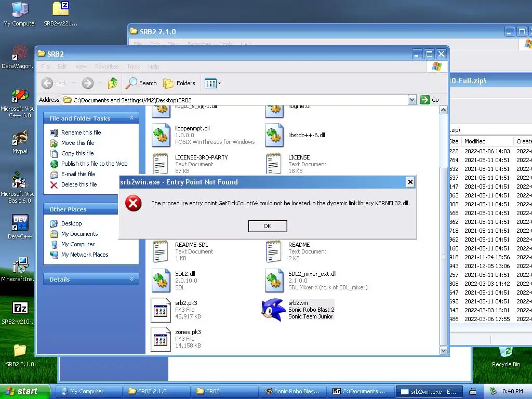532x399 pixels.
Task: Select libopenmpt.dll file icon
Action: coord(161,135)
